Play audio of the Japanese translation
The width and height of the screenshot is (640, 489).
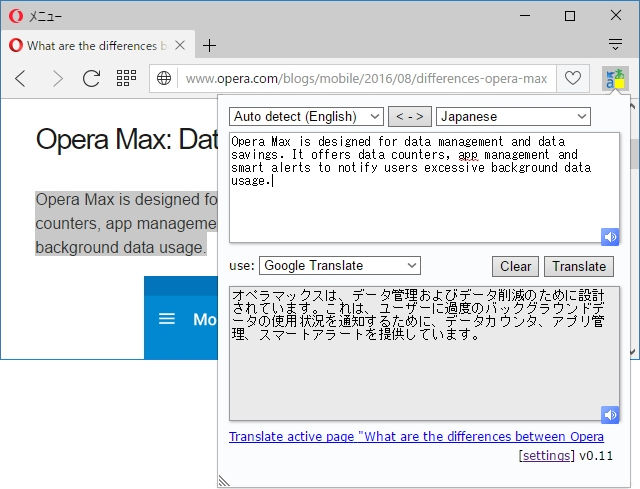[610, 415]
